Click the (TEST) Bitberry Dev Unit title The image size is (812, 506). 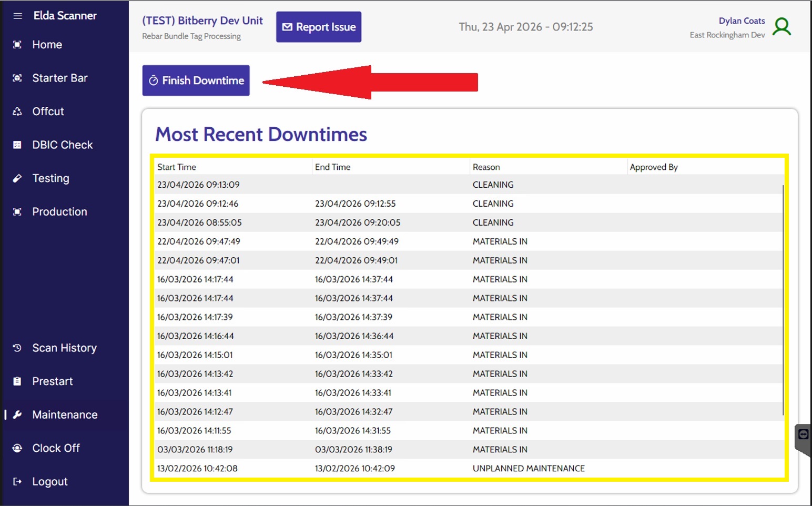pos(202,21)
